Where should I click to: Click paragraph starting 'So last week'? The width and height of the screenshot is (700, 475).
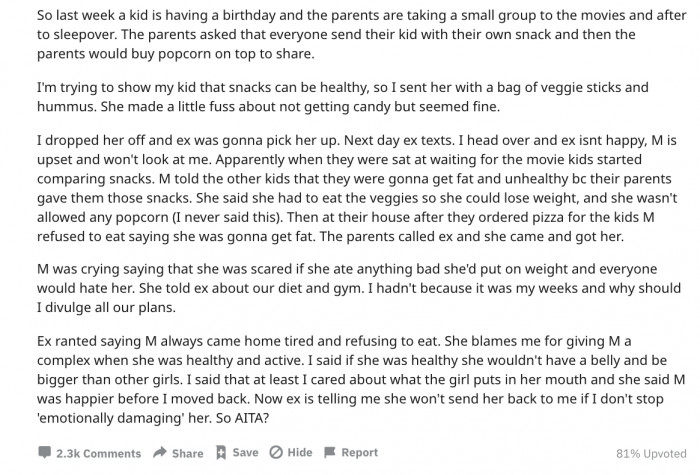[x=362, y=34]
